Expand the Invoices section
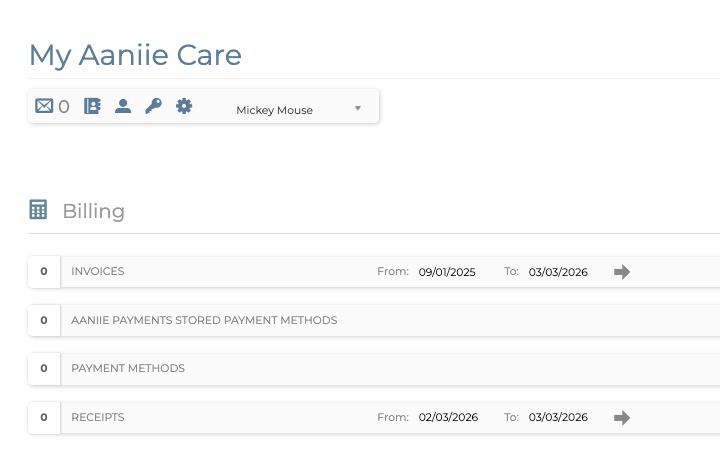Image resolution: width=720 pixels, height=456 pixels. click(98, 272)
